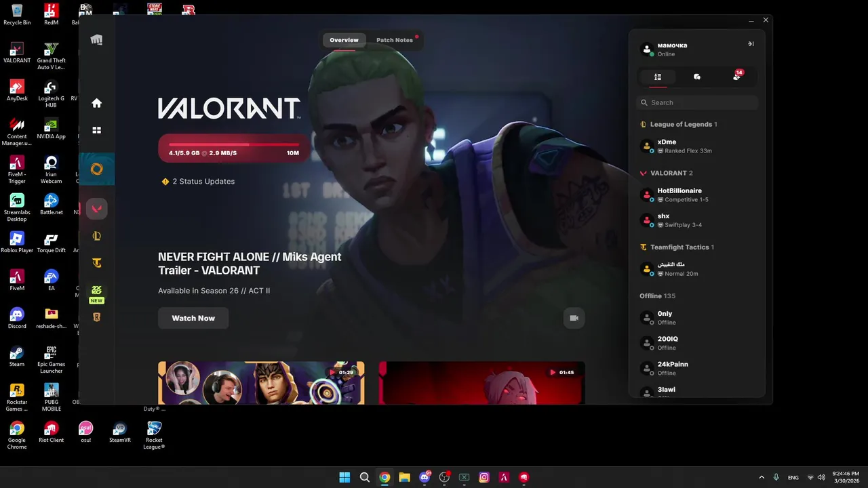Select the friend in Normal 20m game
The height and width of the screenshot is (488, 868).
pyautogui.click(x=697, y=269)
